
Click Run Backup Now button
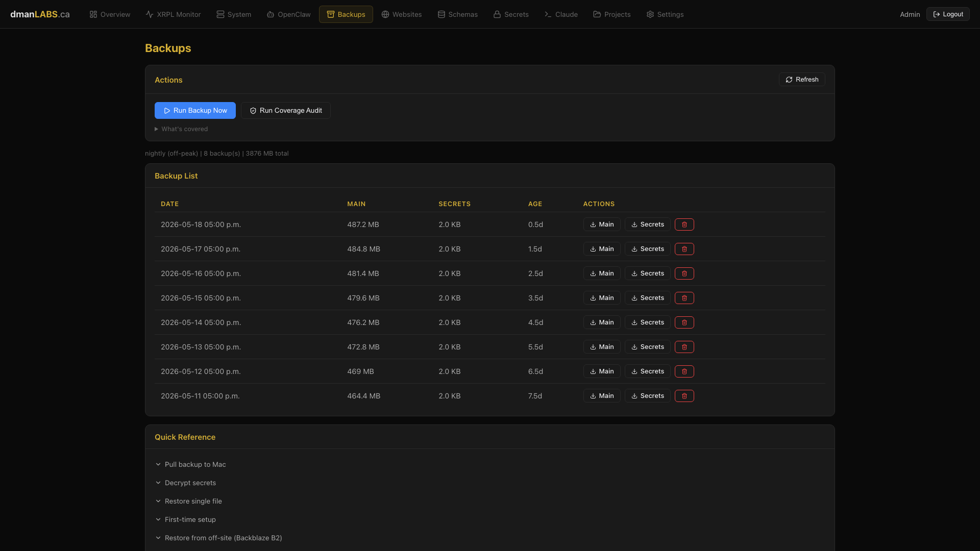[195, 111]
